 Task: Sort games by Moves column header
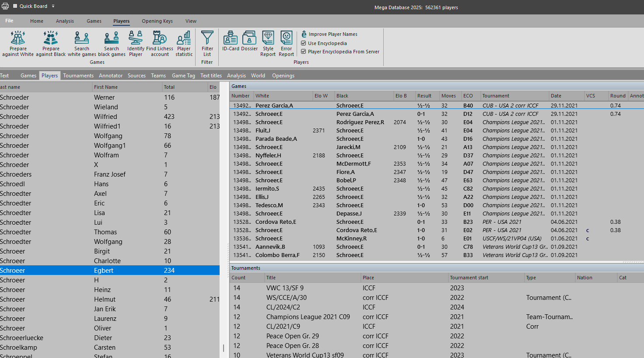pyautogui.click(x=450, y=96)
